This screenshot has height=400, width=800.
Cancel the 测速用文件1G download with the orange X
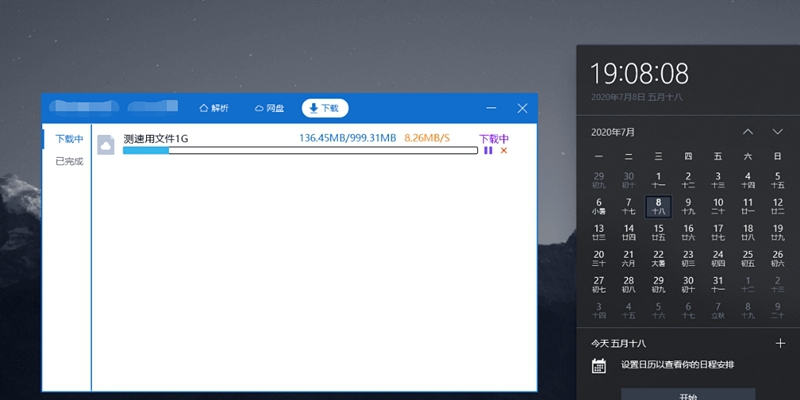504,151
